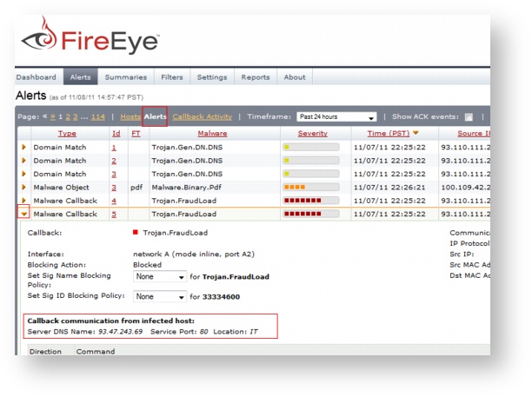The height and width of the screenshot is (397, 532).
Task: Click Trojan.Gen.DN.DNS in alert Id 1 row
Action: point(187,147)
